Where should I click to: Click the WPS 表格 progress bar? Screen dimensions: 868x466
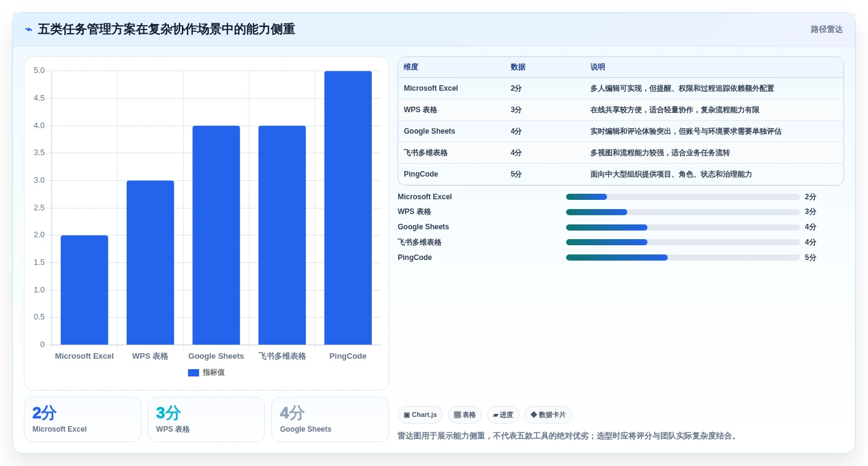[683, 212]
